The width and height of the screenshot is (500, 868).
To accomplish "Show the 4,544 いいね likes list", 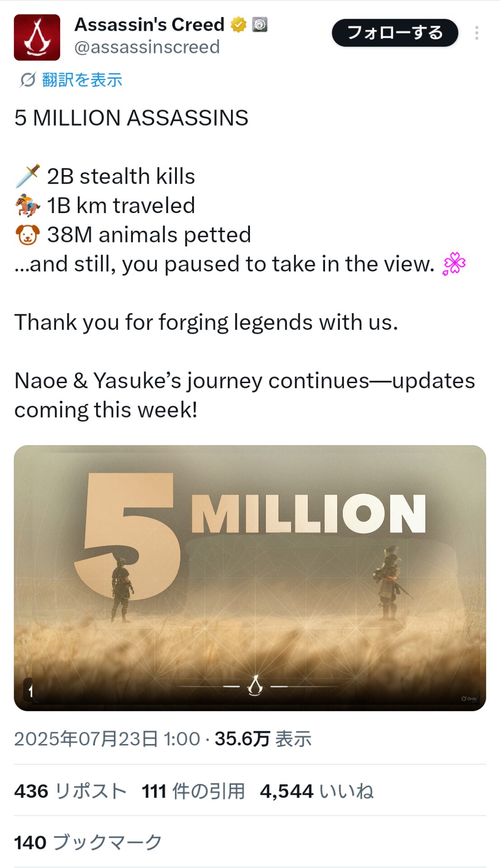I will point(316,791).
